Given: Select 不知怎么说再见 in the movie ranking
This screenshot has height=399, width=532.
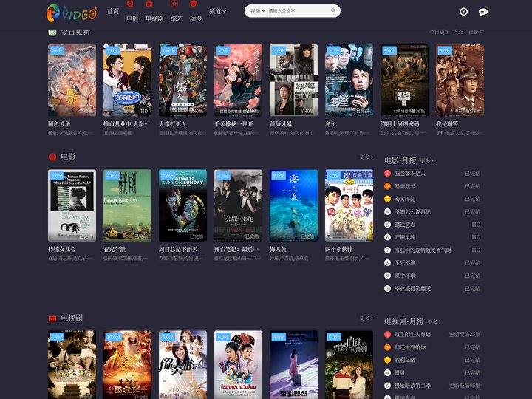Looking at the screenshot, I should 412,212.
